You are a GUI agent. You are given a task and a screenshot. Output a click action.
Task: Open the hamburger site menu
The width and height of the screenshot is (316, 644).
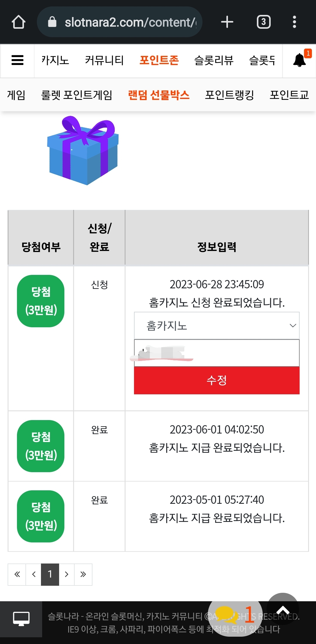click(18, 60)
